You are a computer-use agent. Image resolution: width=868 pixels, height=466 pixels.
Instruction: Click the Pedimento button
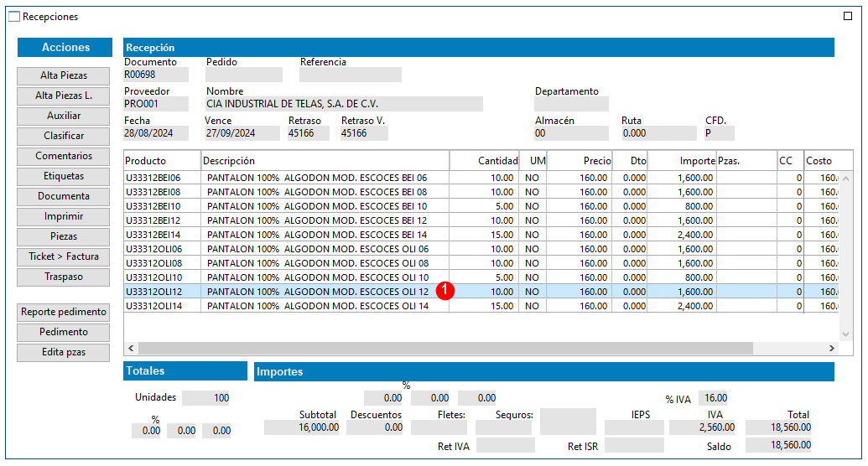[x=64, y=332]
